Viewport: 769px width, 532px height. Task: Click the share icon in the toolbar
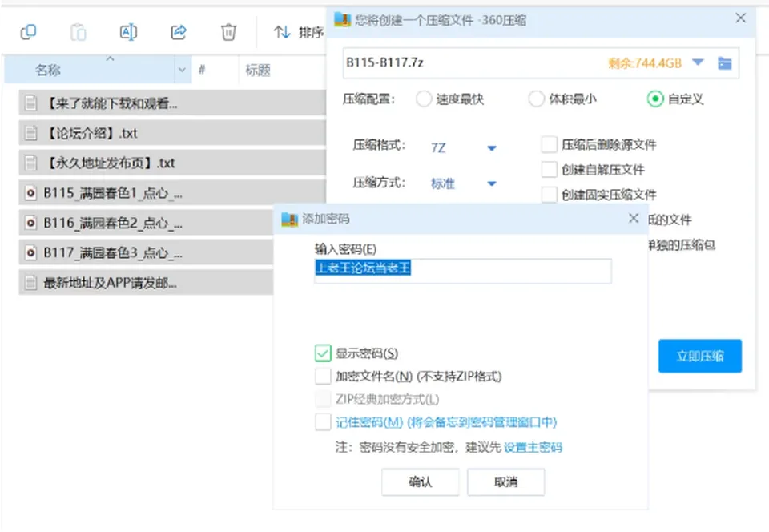[x=179, y=32]
